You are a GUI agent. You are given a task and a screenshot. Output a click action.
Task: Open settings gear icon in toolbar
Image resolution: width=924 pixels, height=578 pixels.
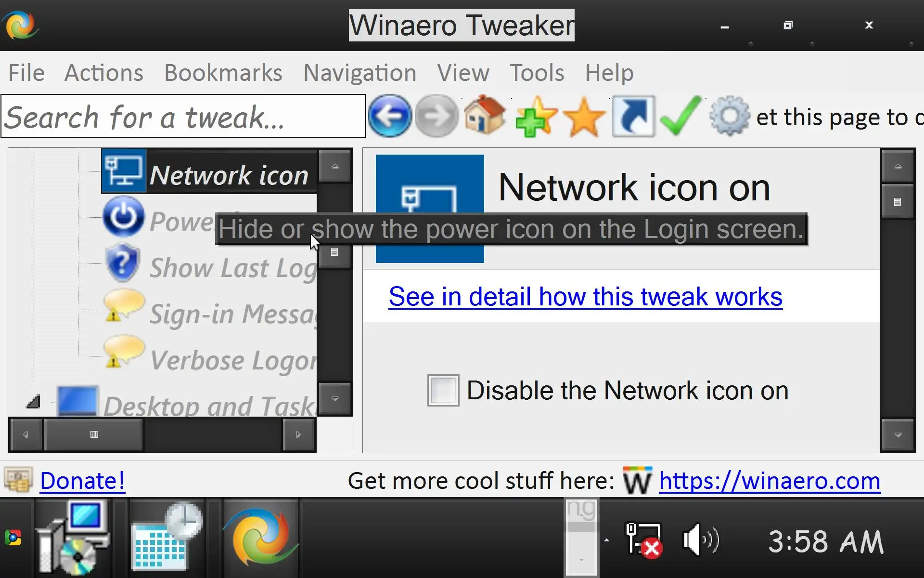[x=729, y=116]
